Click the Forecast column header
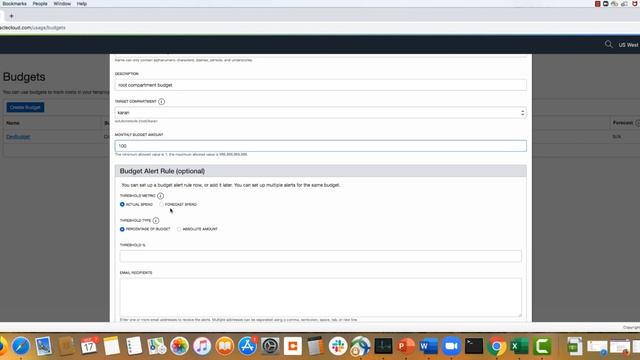 pos(623,123)
